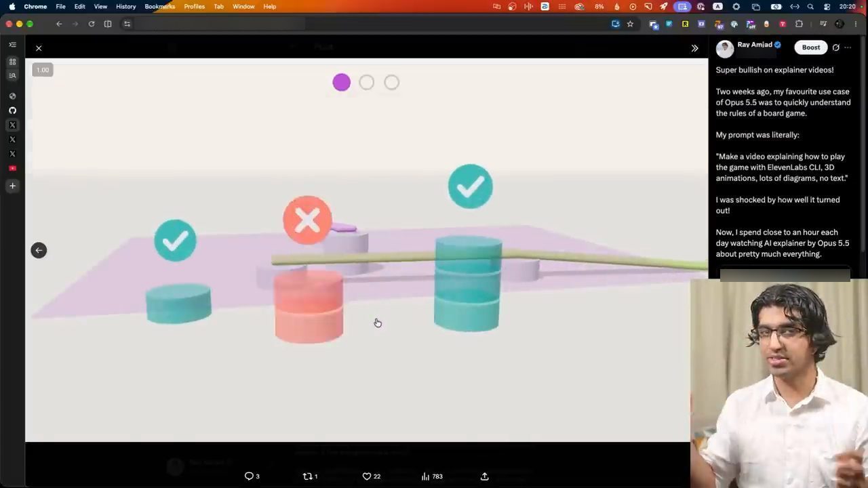
Task: Select the filled purple step indicator dot
Action: [341, 83]
